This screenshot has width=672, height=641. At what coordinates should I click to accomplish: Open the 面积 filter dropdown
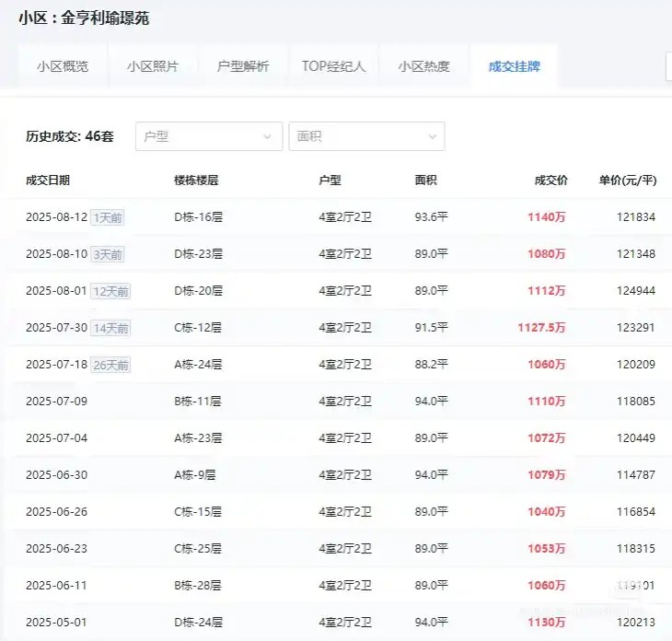pos(365,136)
